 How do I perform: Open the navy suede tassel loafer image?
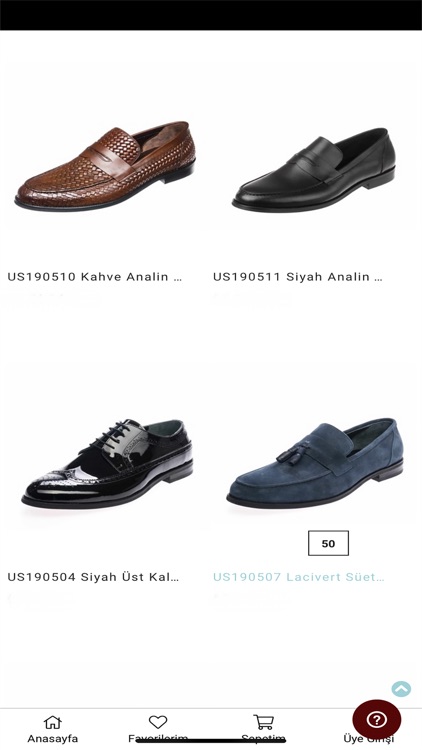pos(315,463)
